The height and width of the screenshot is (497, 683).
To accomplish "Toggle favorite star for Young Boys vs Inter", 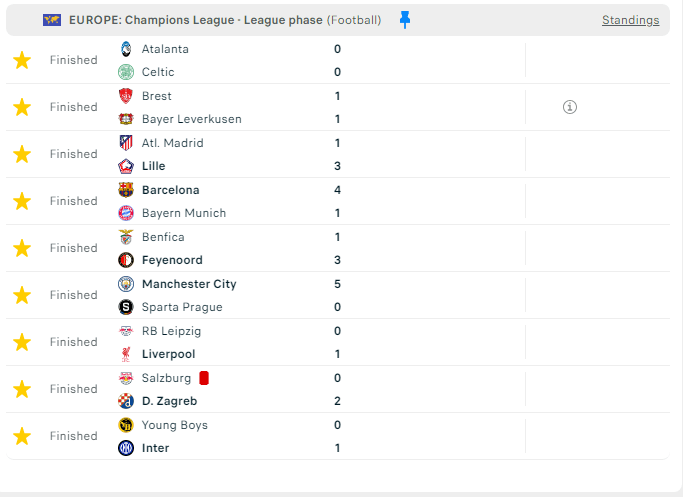I will (x=22, y=436).
